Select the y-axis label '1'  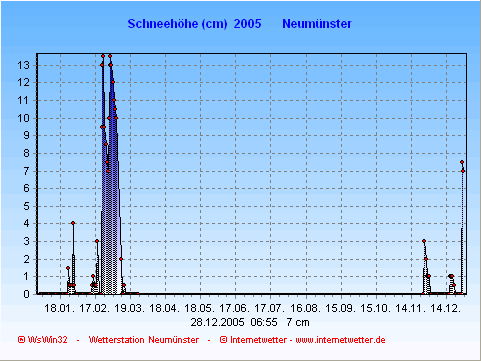pos(27,277)
